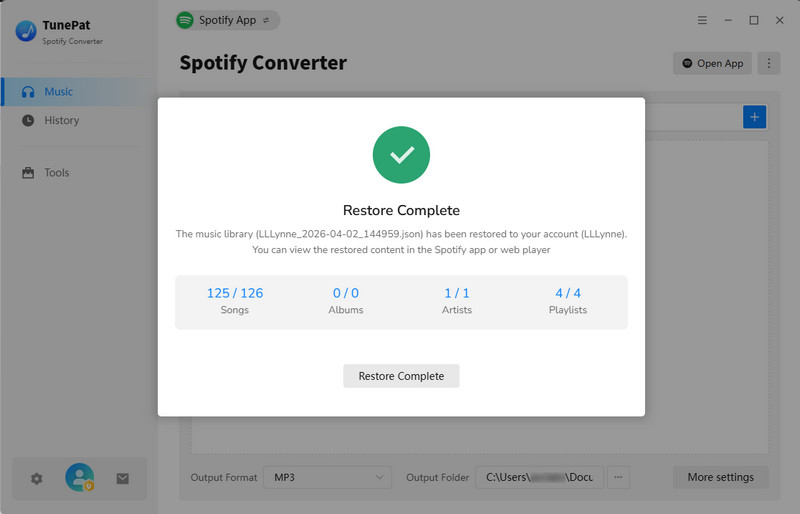The width and height of the screenshot is (800, 514).
Task: Click the blue plus add button
Action: 755,118
